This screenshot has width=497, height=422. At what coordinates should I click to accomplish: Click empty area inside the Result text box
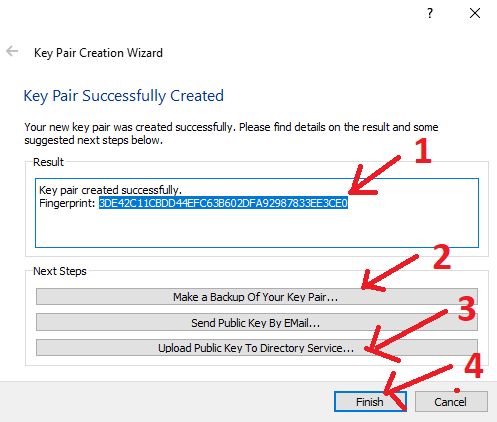coord(257,228)
